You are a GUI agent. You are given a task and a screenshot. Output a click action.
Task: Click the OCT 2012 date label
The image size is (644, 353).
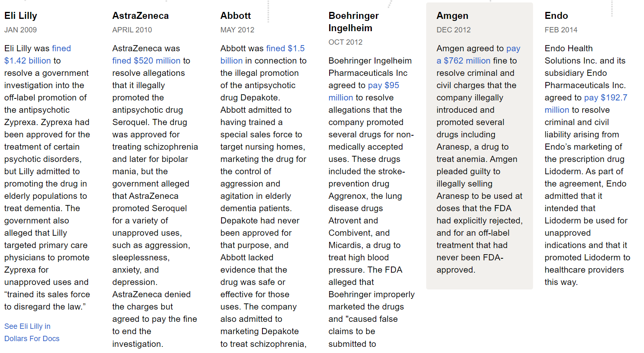point(345,42)
